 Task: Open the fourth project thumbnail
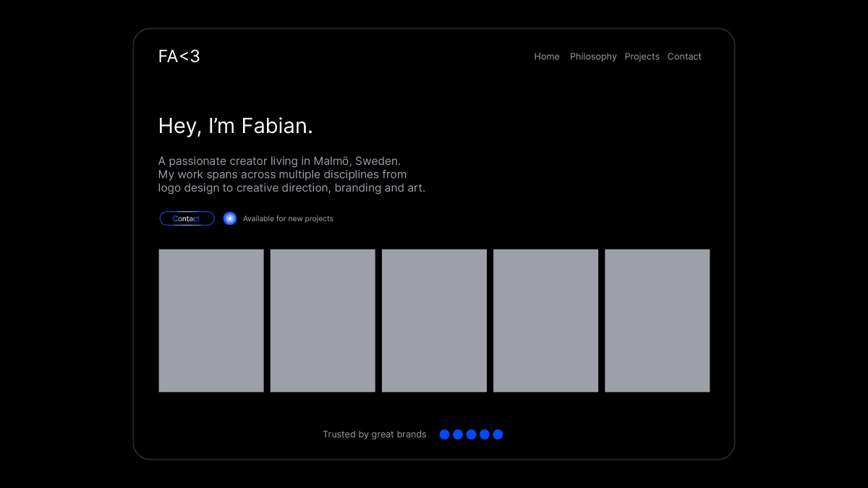pos(545,320)
